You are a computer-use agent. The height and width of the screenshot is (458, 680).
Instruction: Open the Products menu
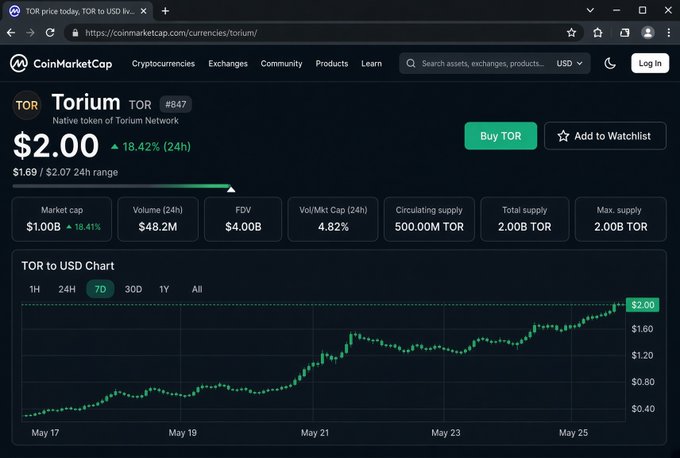tap(332, 63)
